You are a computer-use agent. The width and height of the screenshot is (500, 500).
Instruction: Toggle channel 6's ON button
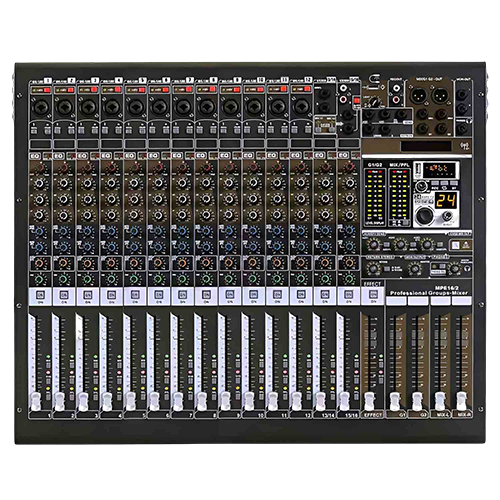[x=159, y=295]
